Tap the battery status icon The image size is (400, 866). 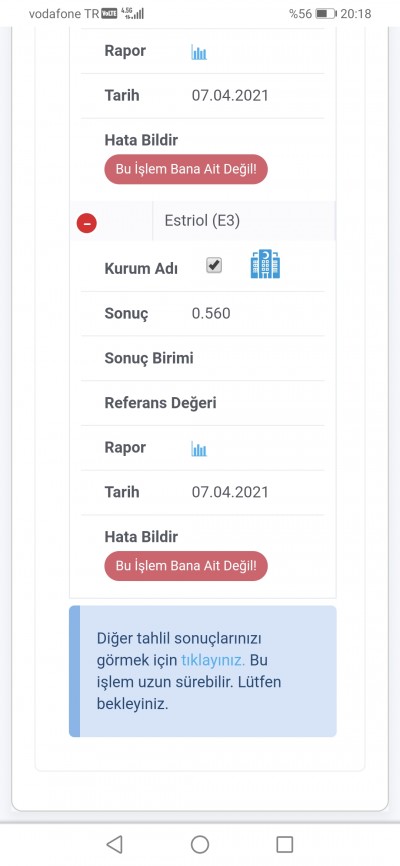coord(325,14)
